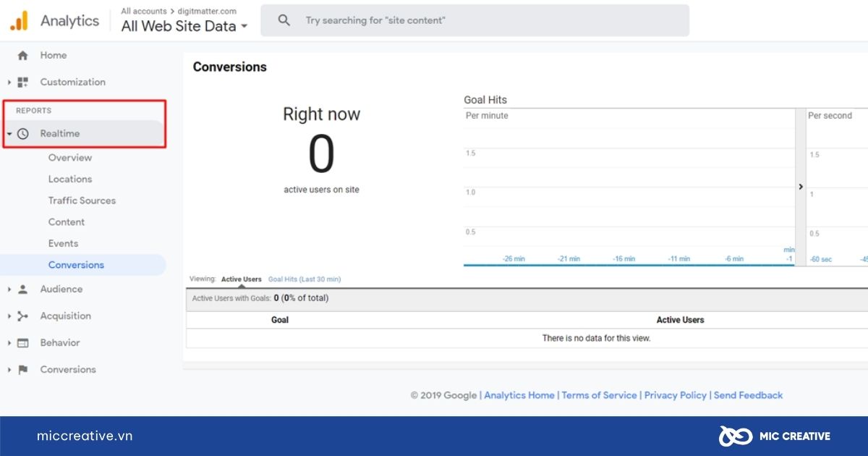Open the Acquisition reports label
The height and width of the screenshot is (456, 868).
(66, 316)
